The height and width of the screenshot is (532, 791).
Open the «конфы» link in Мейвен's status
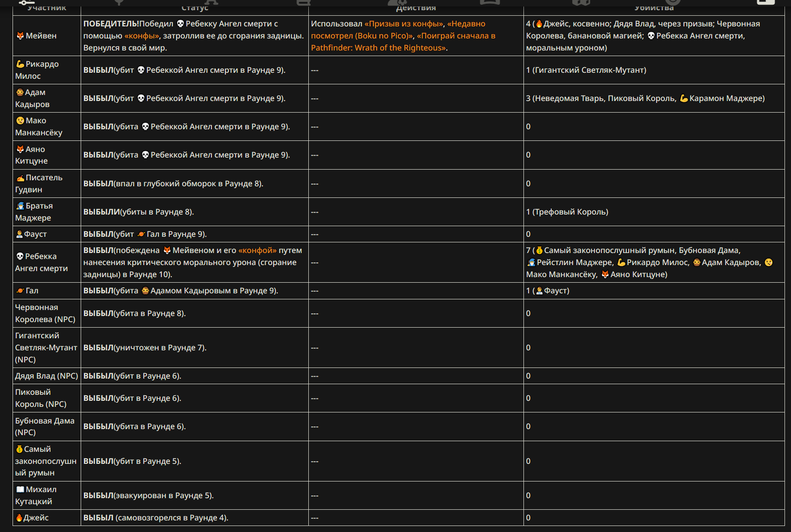142,36
